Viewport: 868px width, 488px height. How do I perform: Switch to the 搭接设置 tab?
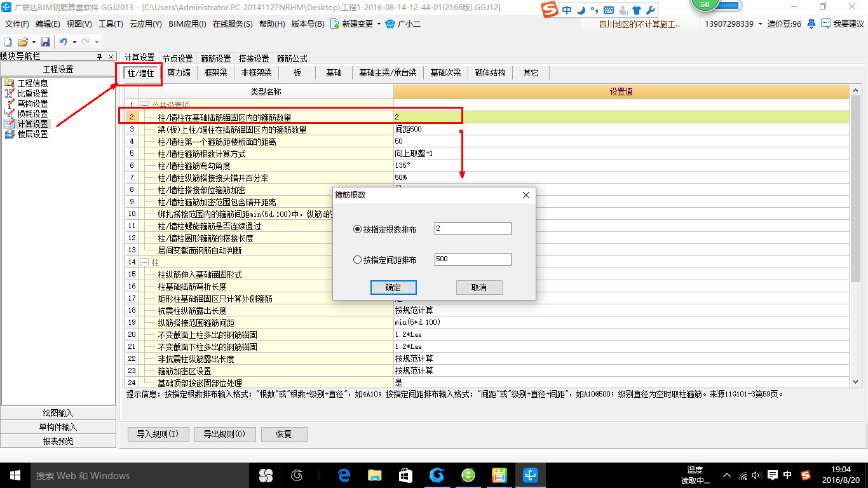pyautogui.click(x=254, y=58)
